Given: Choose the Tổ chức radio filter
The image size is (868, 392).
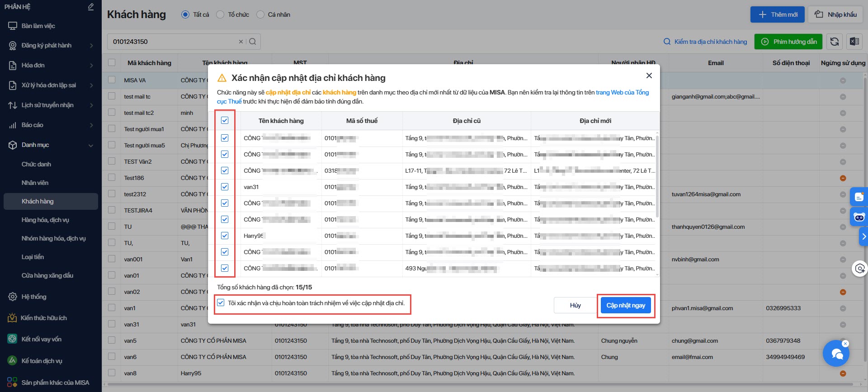Looking at the screenshot, I should click(x=220, y=14).
